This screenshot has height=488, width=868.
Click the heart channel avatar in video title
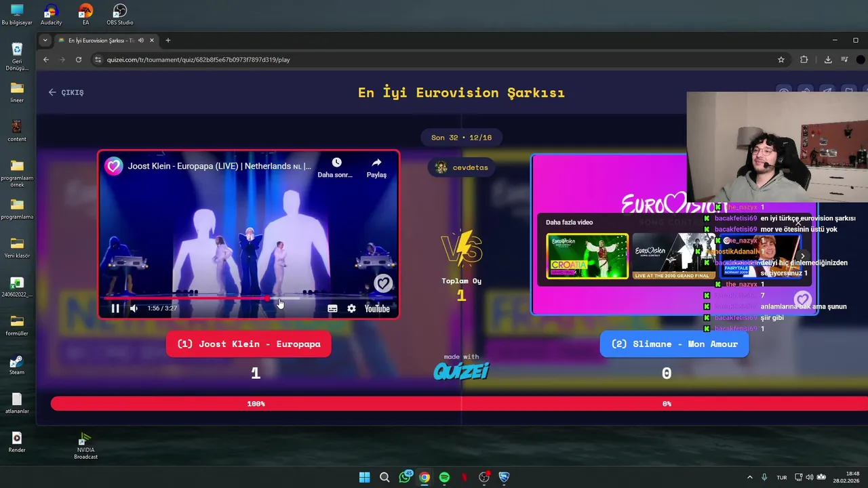(113, 166)
